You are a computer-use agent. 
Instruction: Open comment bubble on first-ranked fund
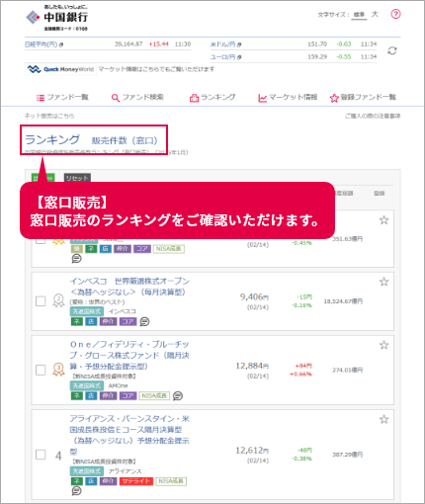(x=76, y=259)
